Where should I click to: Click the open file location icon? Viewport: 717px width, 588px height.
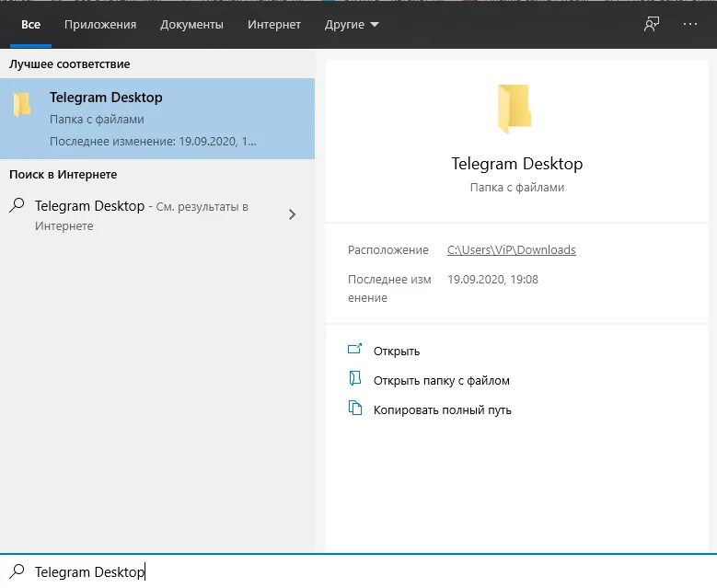(355, 378)
